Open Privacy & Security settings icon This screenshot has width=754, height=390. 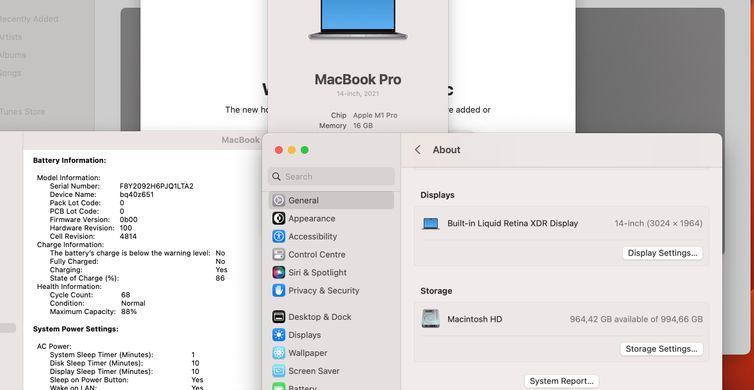click(x=278, y=290)
